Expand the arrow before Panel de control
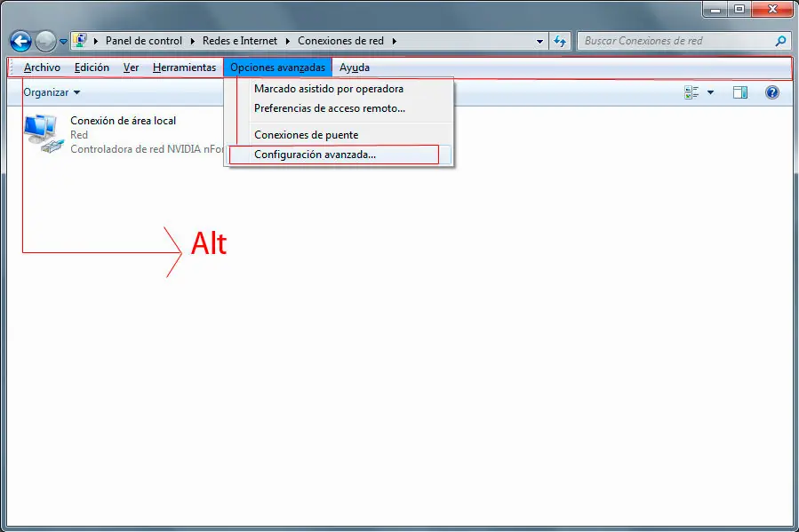 pyautogui.click(x=96, y=41)
